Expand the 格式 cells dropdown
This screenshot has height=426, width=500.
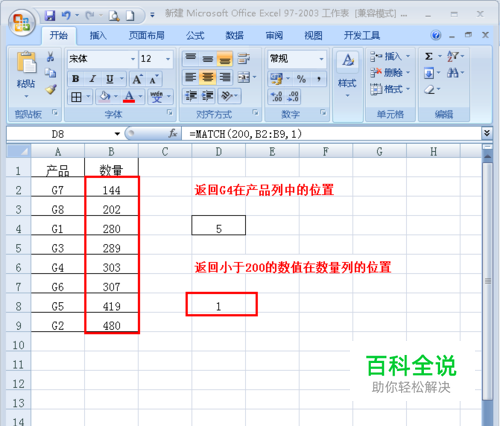pos(408,89)
